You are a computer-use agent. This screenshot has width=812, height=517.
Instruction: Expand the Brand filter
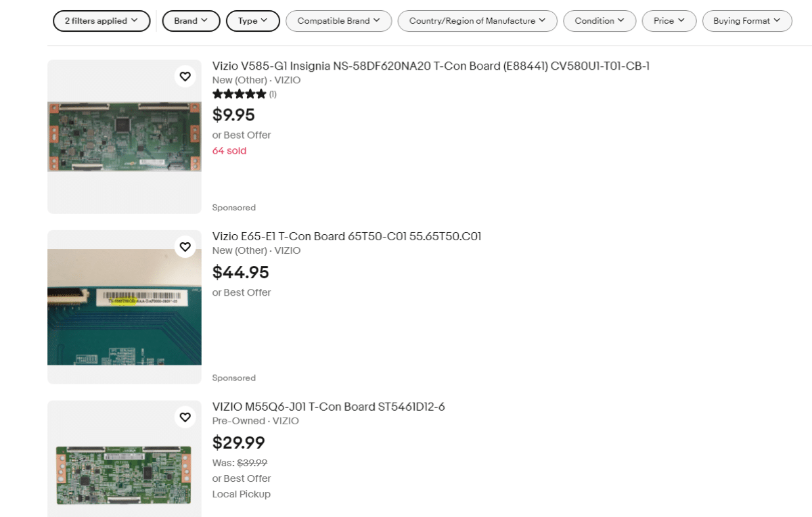point(191,21)
